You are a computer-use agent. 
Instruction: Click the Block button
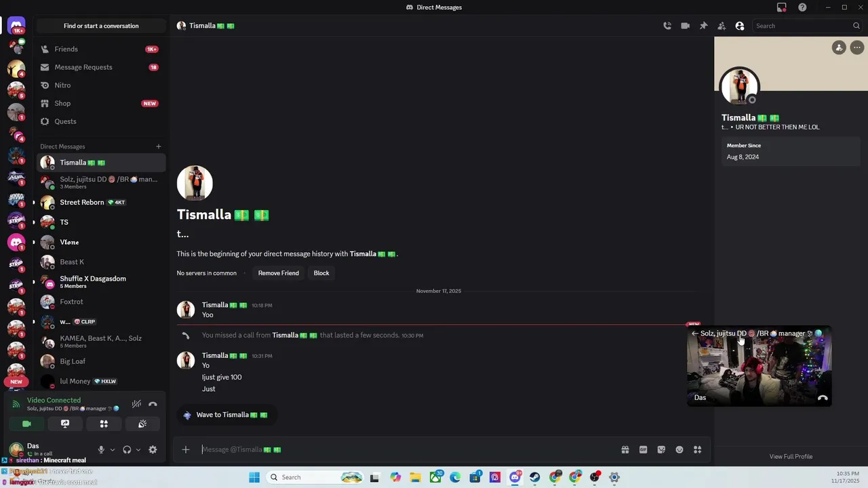coord(321,273)
